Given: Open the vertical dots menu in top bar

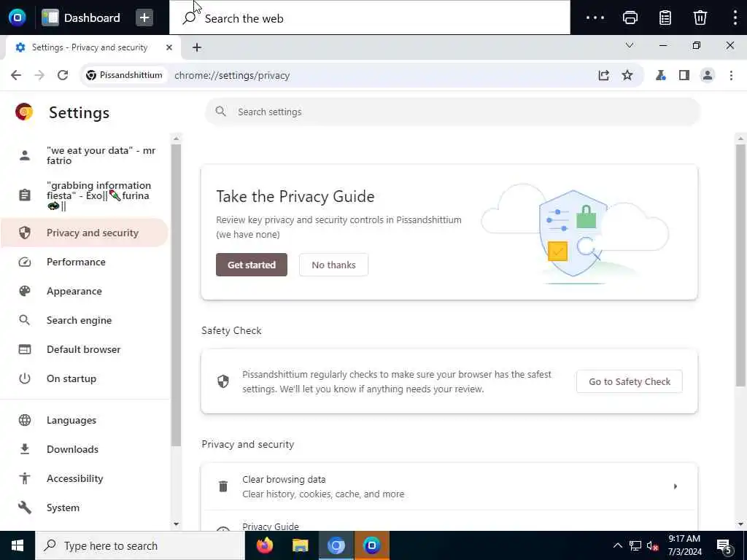Looking at the screenshot, I should pos(735,17).
